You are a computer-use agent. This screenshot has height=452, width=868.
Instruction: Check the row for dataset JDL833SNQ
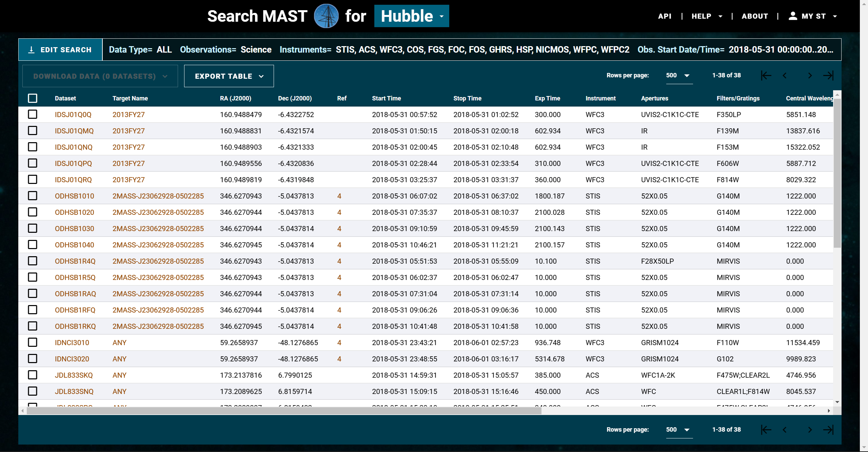click(x=33, y=391)
